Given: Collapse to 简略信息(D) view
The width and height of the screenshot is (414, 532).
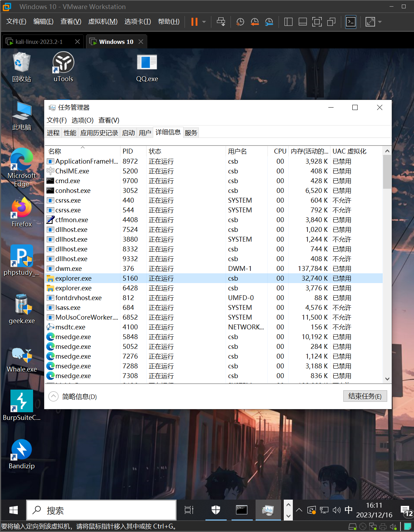Looking at the screenshot, I should [73, 397].
